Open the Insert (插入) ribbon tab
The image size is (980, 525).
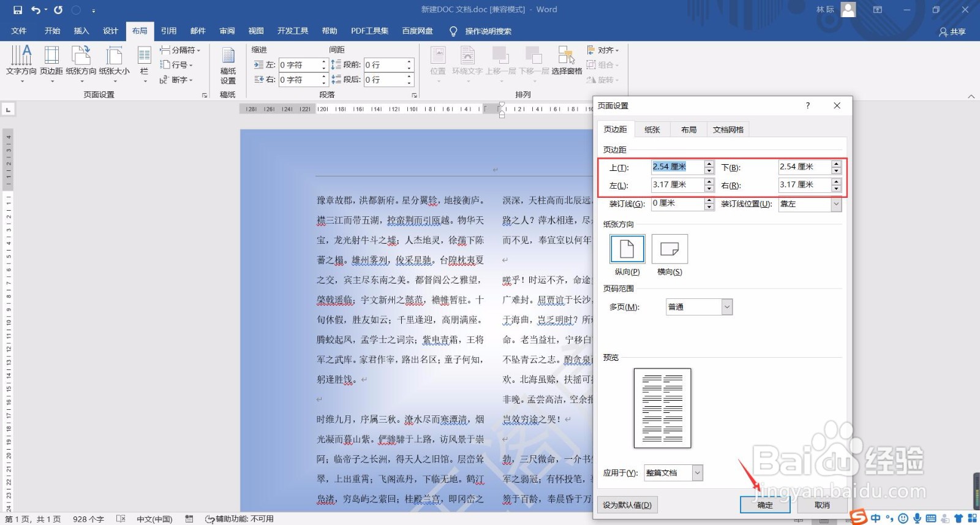tap(81, 31)
